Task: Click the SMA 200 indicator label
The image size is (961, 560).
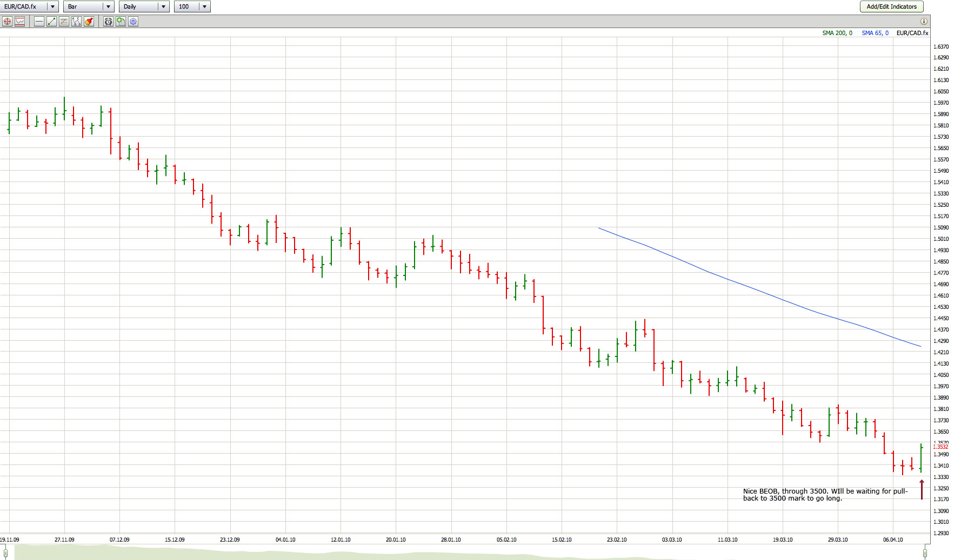Action: point(837,33)
